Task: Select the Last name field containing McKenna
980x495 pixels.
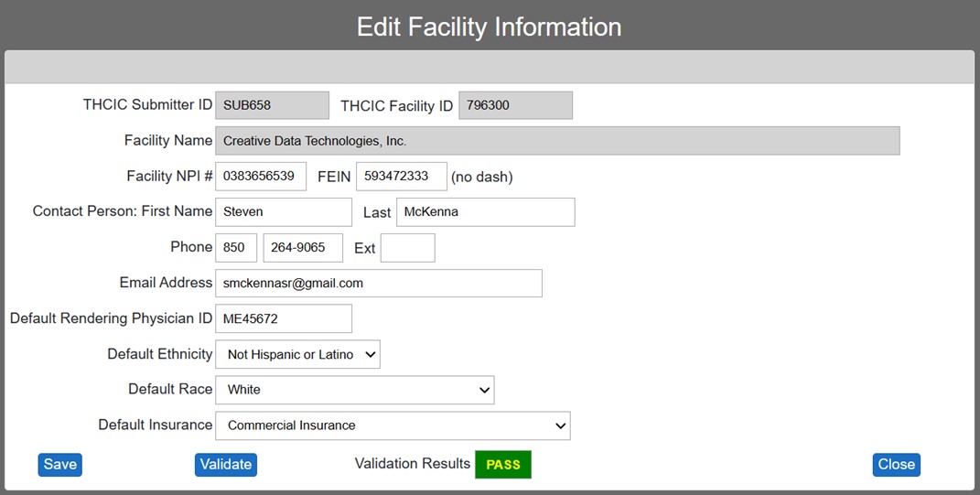Action: coord(486,212)
